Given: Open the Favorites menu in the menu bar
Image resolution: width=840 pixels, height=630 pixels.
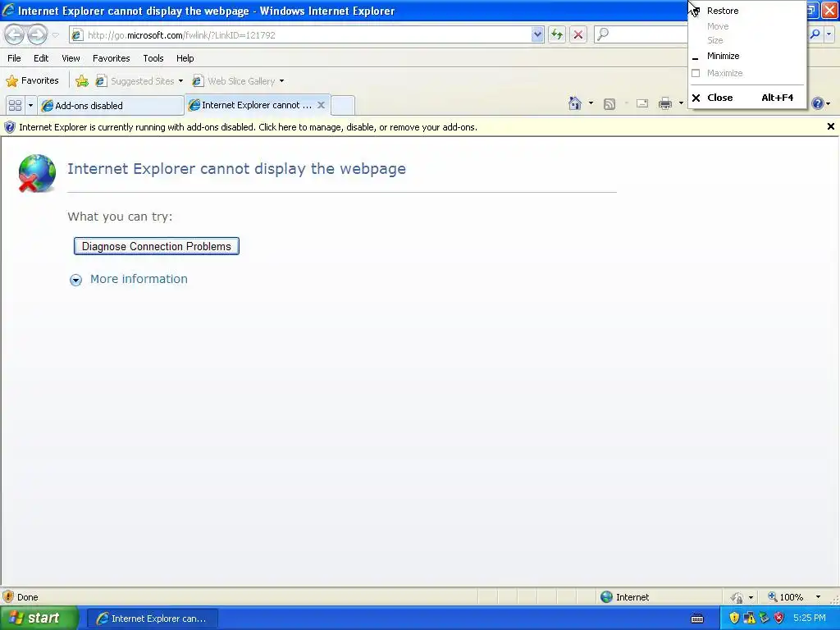Looking at the screenshot, I should (x=112, y=58).
